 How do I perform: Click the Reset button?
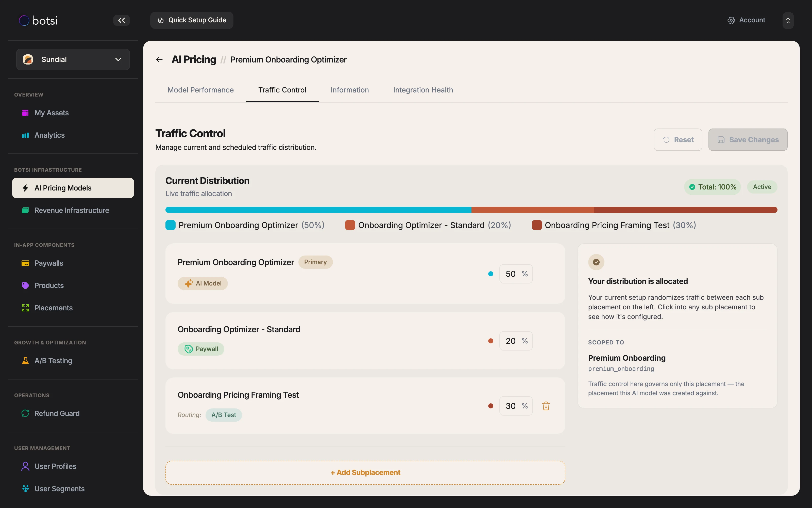(x=678, y=140)
